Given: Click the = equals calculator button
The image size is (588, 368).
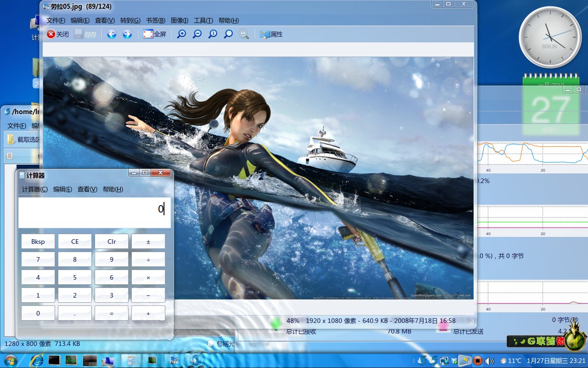Looking at the screenshot, I should 112,313.
